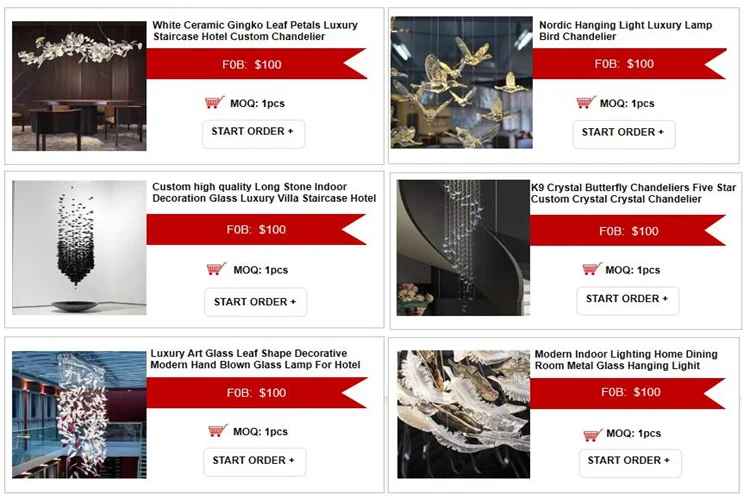View black stone hanging decoration image
This screenshot has width=750, height=503.
pyautogui.click(x=79, y=247)
